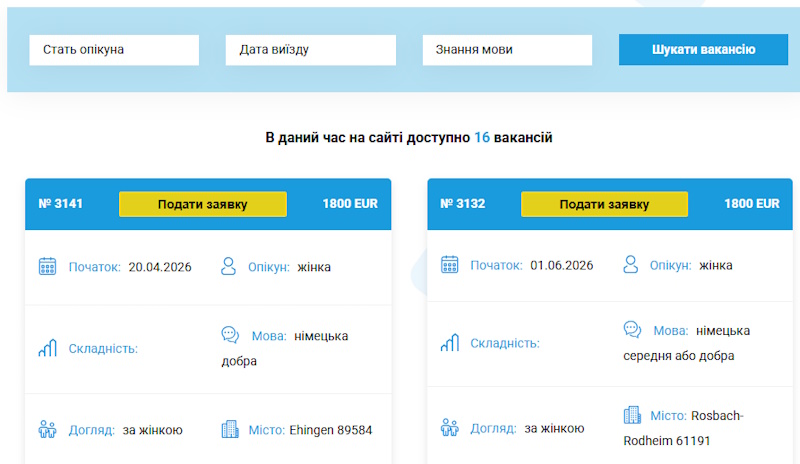Click the vacancy number № 3141 header
Viewport: 800px width, 464px height.
(60, 204)
